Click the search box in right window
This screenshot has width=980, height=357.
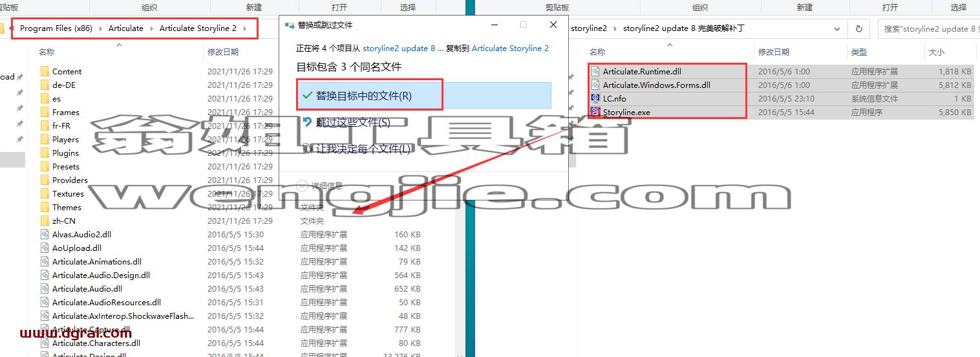(929, 28)
